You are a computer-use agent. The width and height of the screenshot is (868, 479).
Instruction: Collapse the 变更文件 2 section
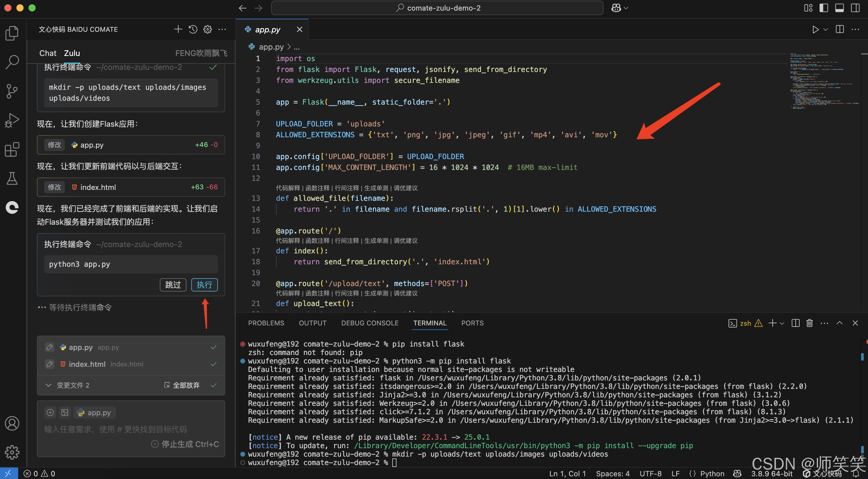(48, 385)
